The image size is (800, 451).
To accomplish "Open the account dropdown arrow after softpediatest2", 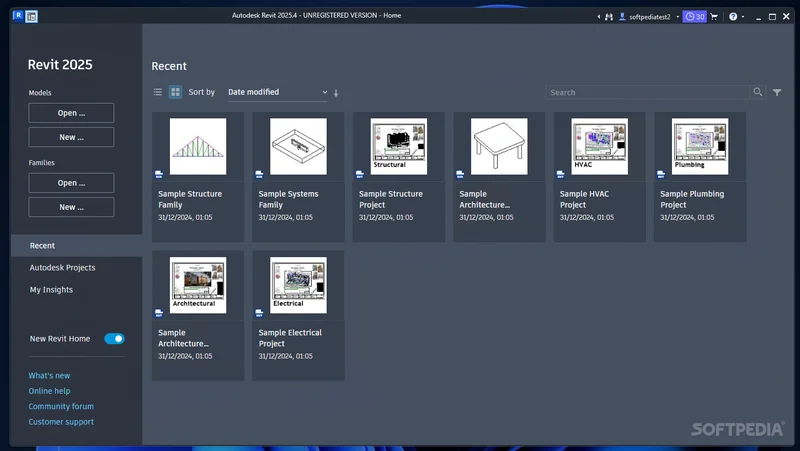I will (x=678, y=17).
